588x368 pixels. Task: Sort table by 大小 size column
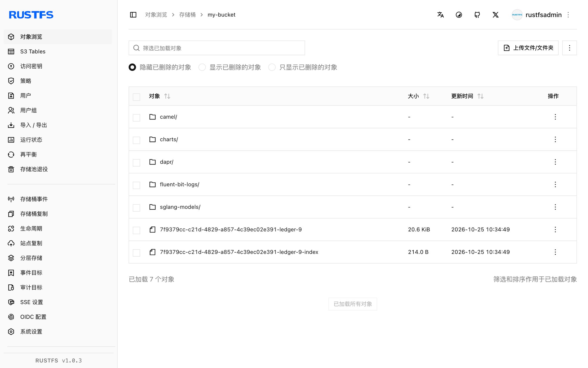click(426, 96)
